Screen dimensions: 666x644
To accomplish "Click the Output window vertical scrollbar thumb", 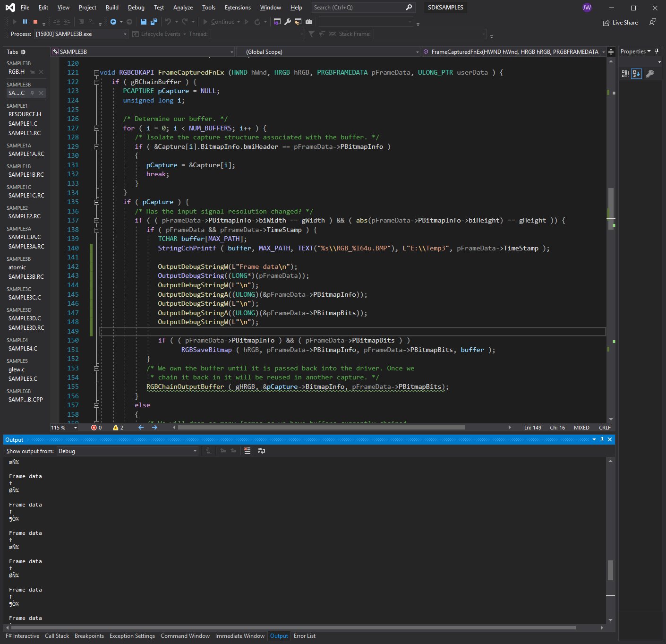I will [x=610, y=570].
